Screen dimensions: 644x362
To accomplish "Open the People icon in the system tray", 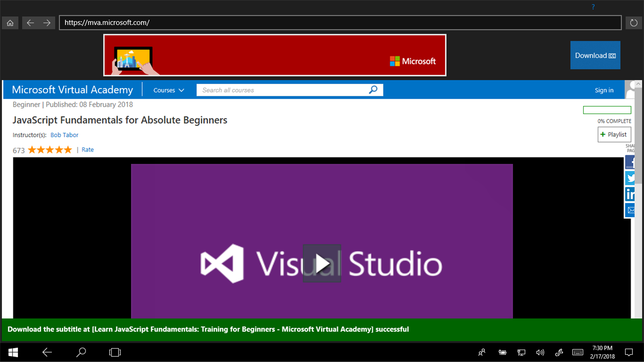I will [482, 352].
